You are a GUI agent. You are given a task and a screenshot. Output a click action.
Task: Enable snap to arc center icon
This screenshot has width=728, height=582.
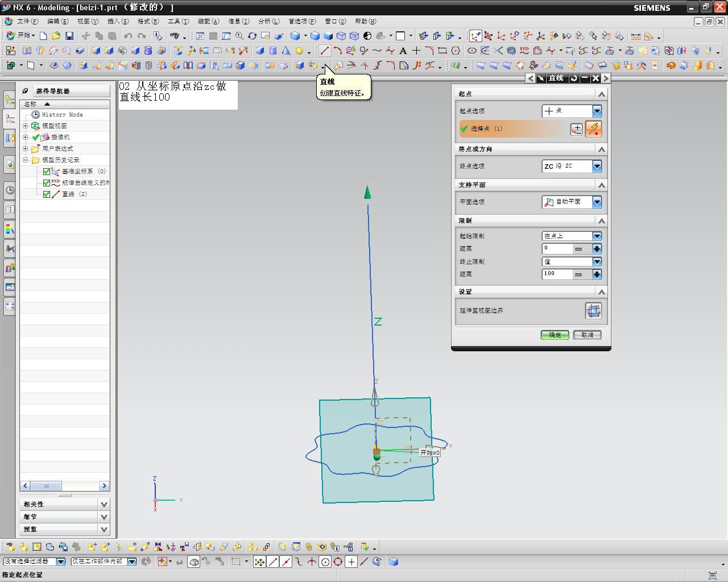(x=325, y=562)
